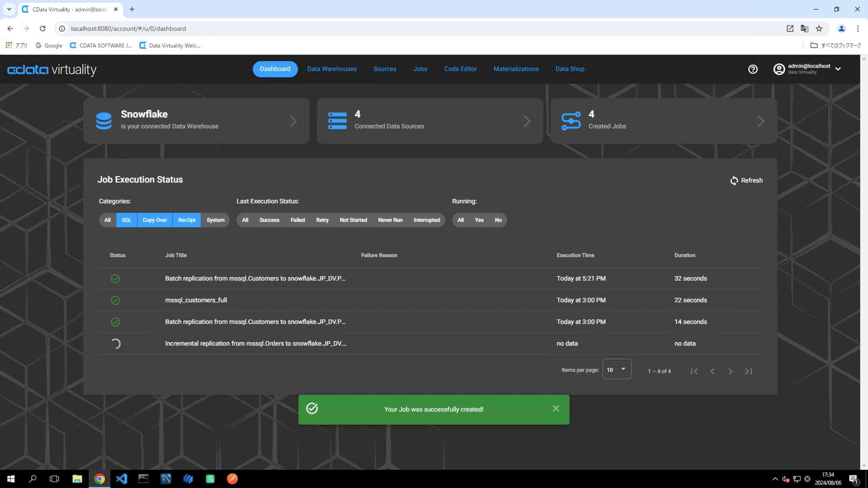Viewport: 868px width, 488px height.
Task: Click the Refresh icon in Job Execution Status
Action: click(734, 181)
